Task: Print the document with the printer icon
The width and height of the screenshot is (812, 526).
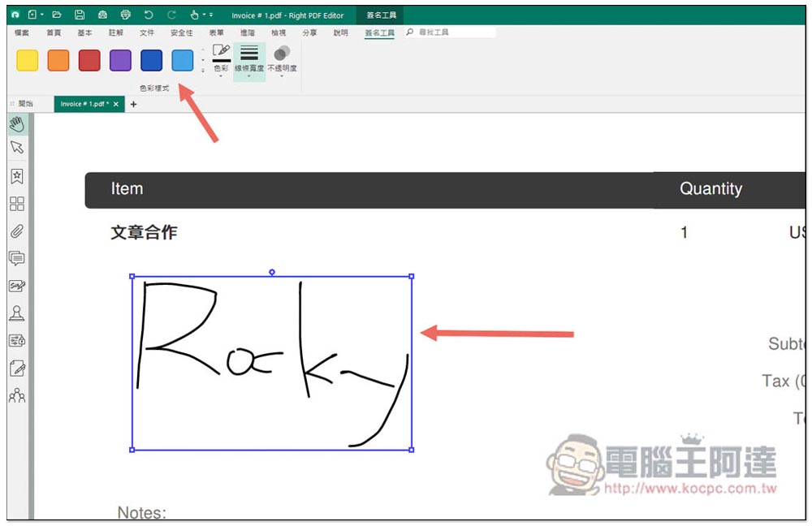Action: (x=125, y=15)
